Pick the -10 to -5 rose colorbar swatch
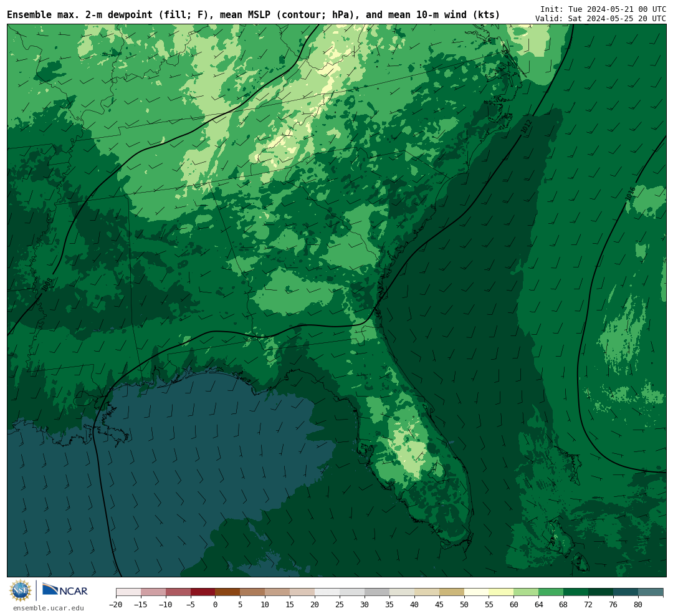Viewport: 673px width, 616px height. [178, 592]
